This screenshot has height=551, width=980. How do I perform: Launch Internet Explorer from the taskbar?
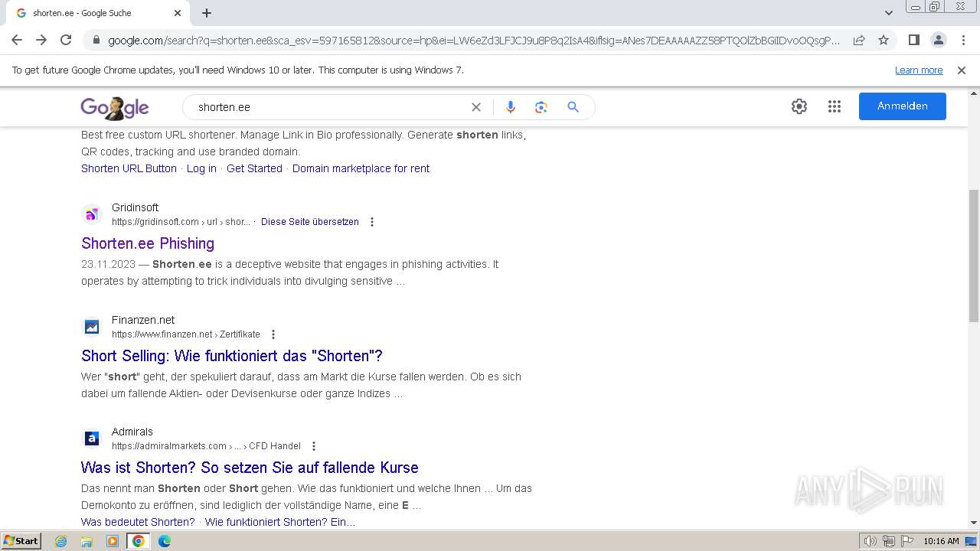tap(61, 541)
